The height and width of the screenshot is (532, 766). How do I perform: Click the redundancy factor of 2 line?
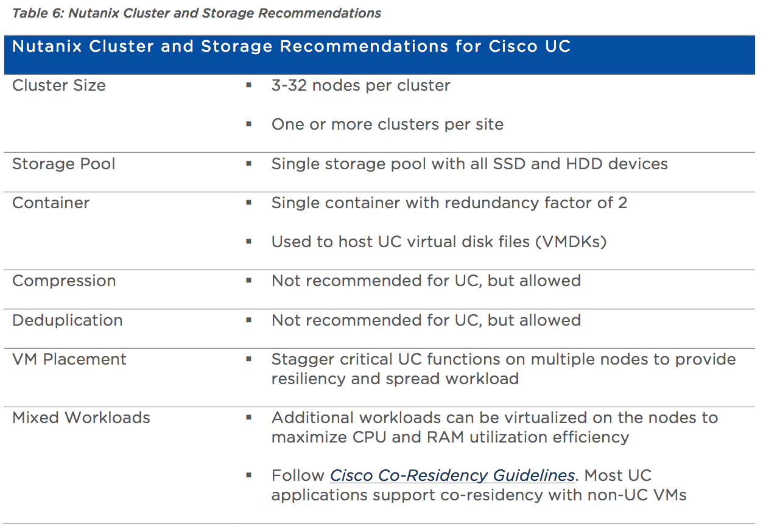pyautogui.click(x=449, y=203)
